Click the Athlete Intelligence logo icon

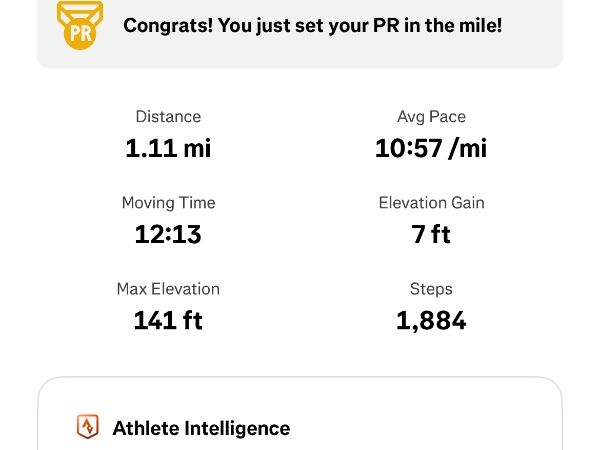[88, 427]
